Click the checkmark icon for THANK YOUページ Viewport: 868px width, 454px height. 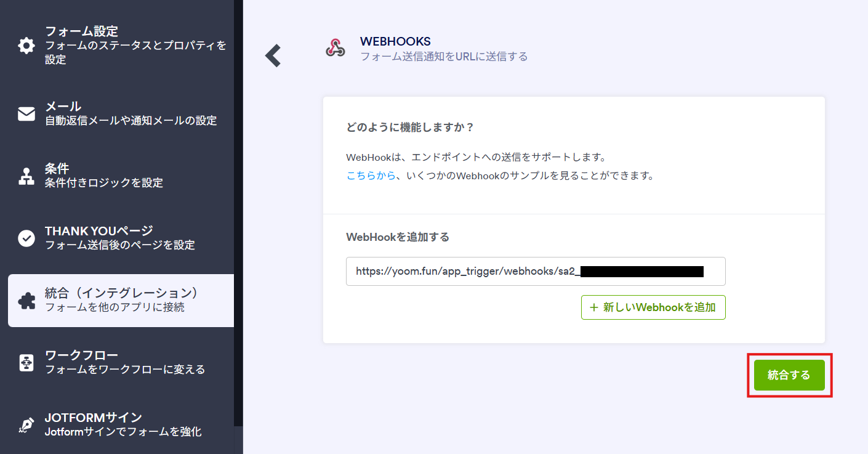pos(26,238)
